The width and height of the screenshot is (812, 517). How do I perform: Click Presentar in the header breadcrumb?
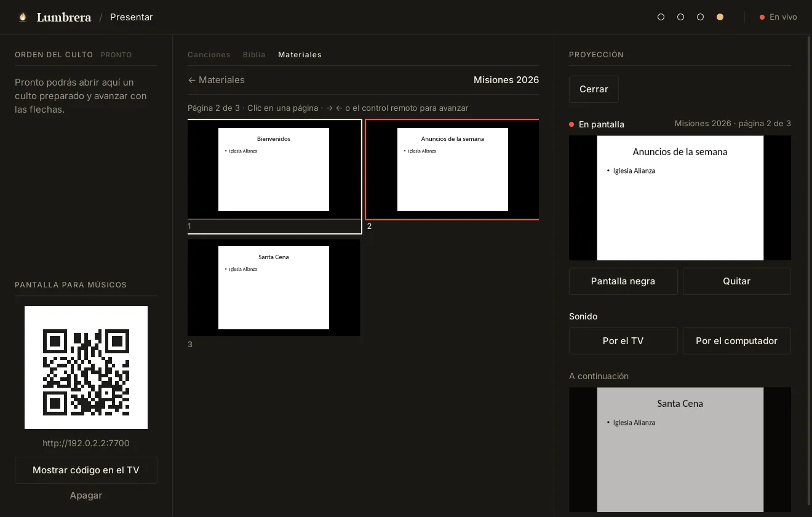click(x=131, y=17)
